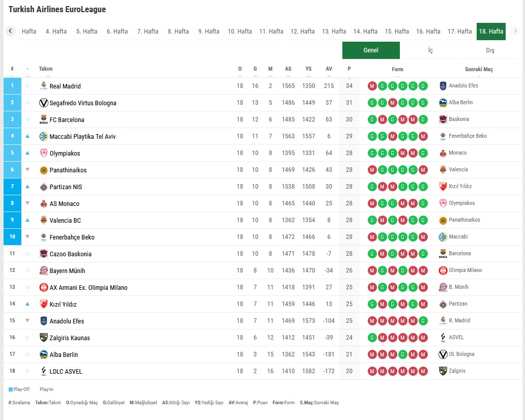The image size is (525, 420).
Task: Open the 10. Hafta tab
Action: [240, 32]
